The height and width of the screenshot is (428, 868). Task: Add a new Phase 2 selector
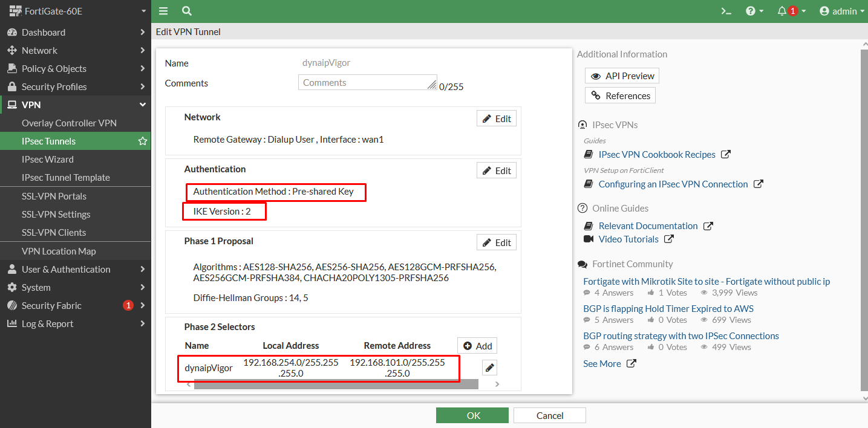pyautogui.click(x=477, y=346)
